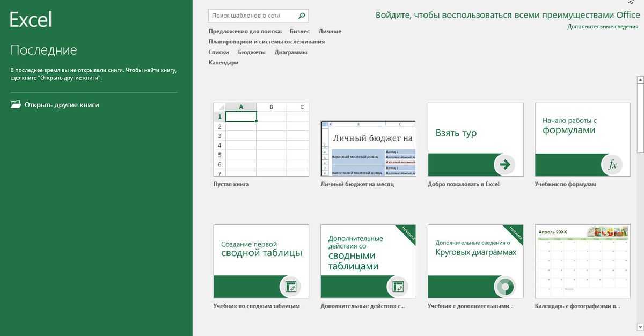The height and width of the screenshot is (336, 644).
Task: Click the arrow icon on Взять тур tile
Action: [x=504, y=164]
